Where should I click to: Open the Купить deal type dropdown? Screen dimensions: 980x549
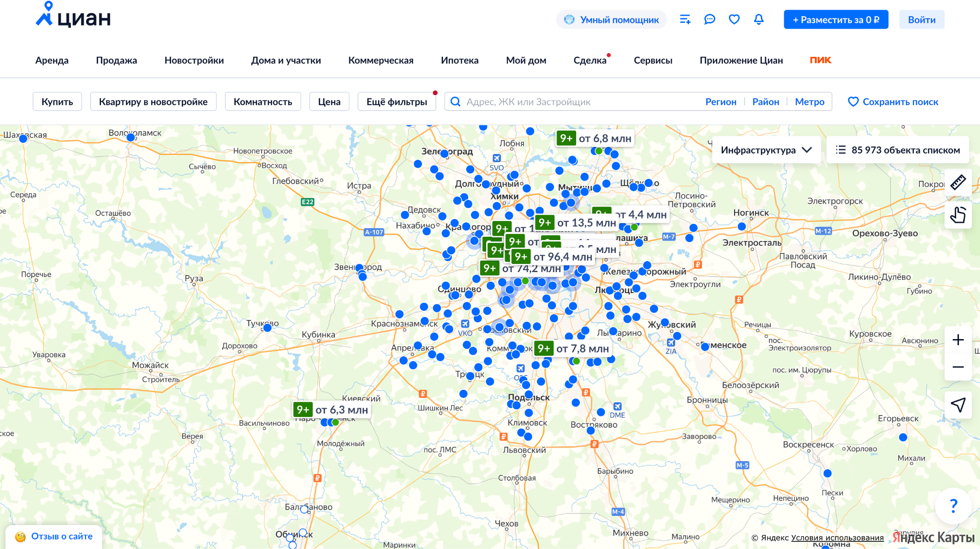point(57,102)
